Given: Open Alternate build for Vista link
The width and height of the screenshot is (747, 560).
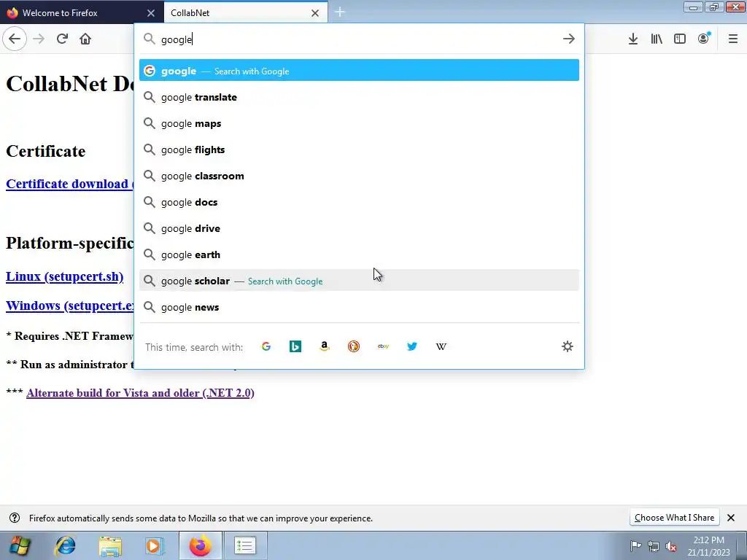Looking at the screenshot, I should click(140, 393).
